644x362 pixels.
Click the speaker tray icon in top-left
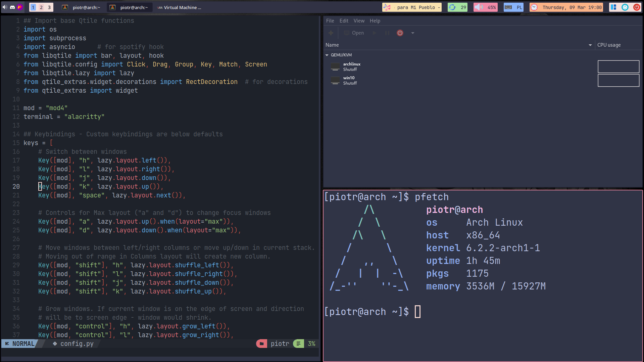coord(5,7)
